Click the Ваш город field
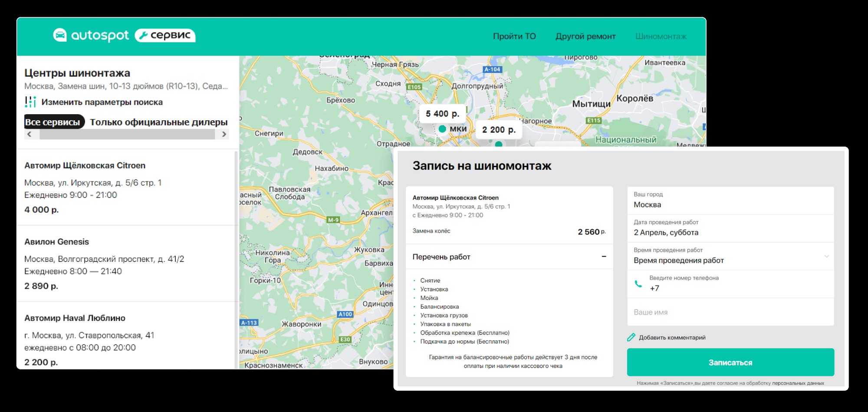 (x=730, y=201)
